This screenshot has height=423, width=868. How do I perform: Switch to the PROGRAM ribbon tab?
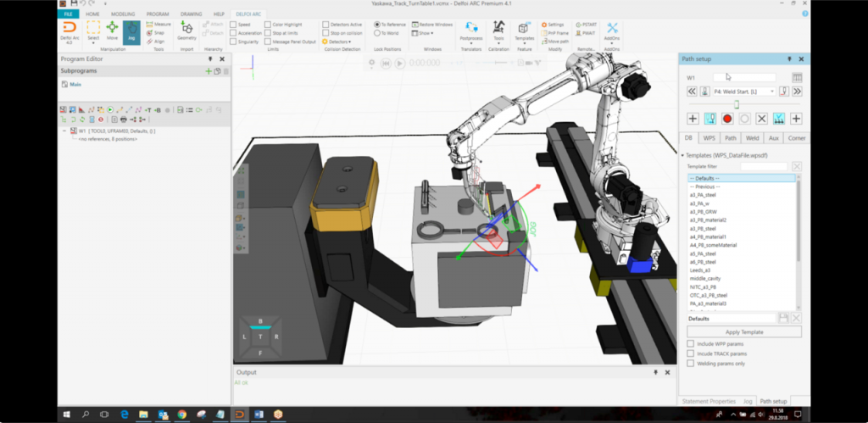[x=157, y=14]
